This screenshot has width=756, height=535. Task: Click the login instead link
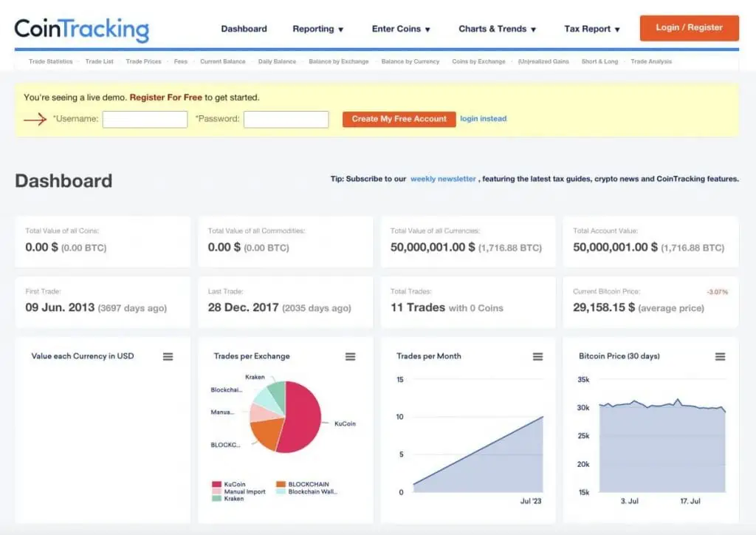point(483,119)
